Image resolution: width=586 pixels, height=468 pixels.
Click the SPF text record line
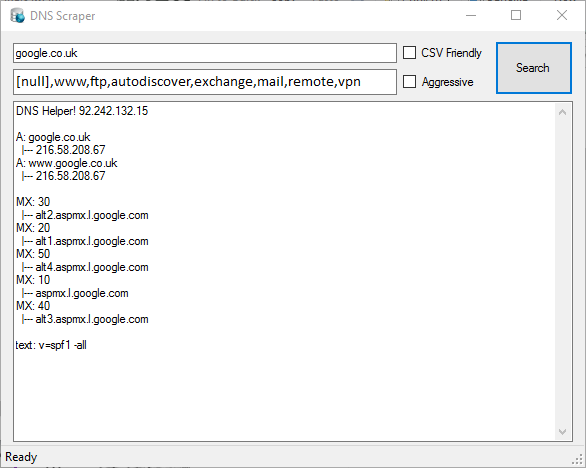pyautogui.click(x=51, y=345)
